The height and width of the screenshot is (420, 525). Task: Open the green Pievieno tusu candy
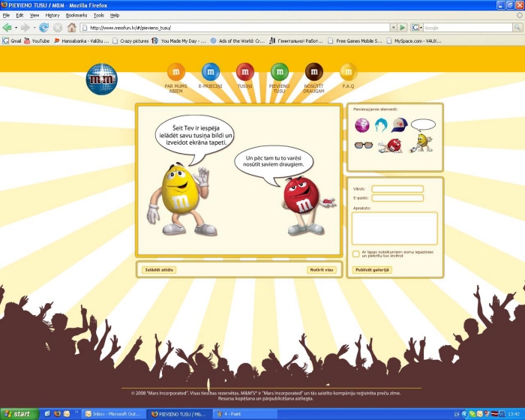pos(280,72)
